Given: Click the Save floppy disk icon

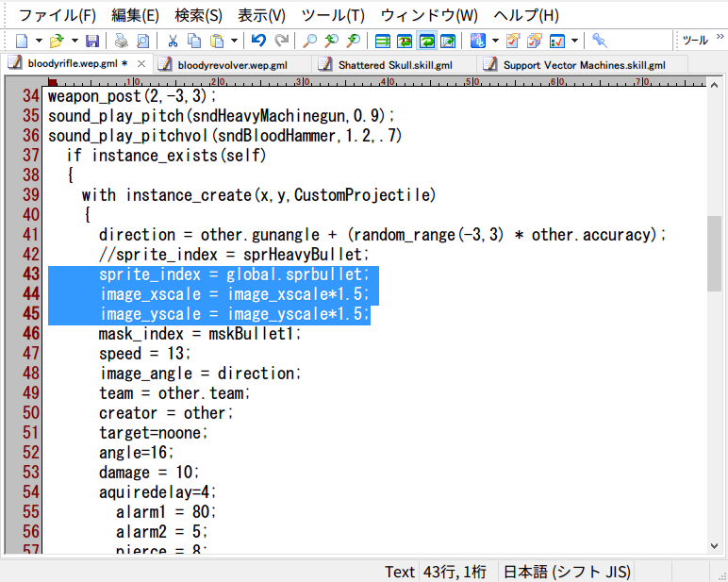Looking at the screenshot, I should pos(92,41).
